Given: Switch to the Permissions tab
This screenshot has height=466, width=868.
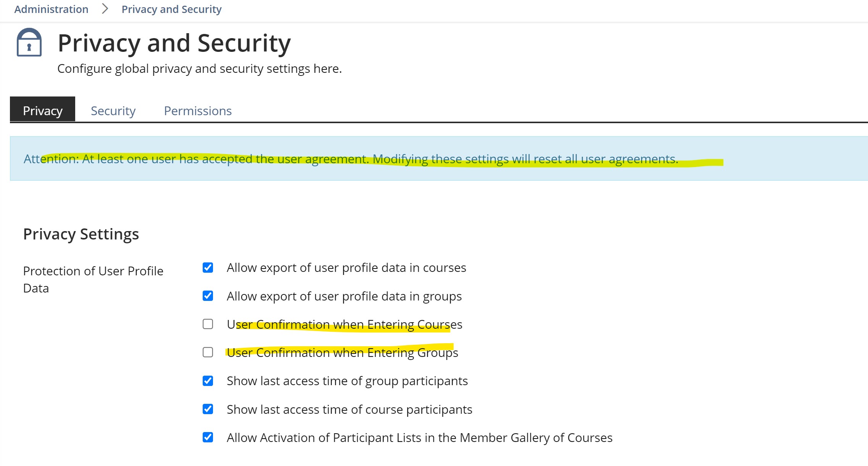Looking at the screenshot, I should click(198, 111).
